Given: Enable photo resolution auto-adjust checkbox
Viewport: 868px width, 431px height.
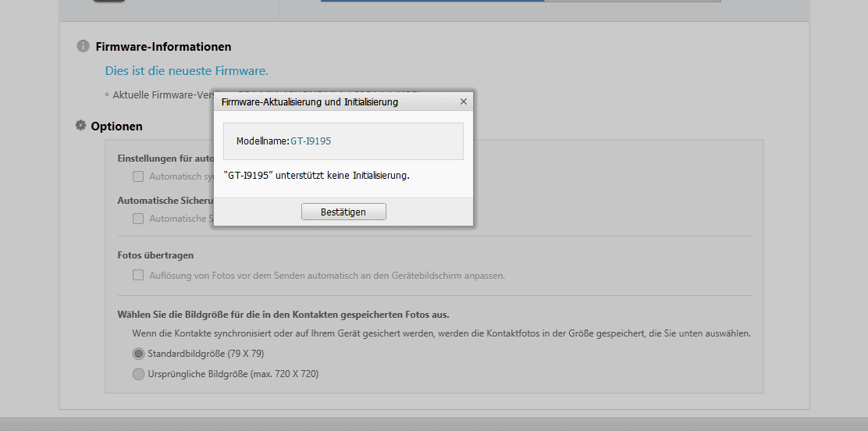Looking at the screenshot, I should pos(138,275).
